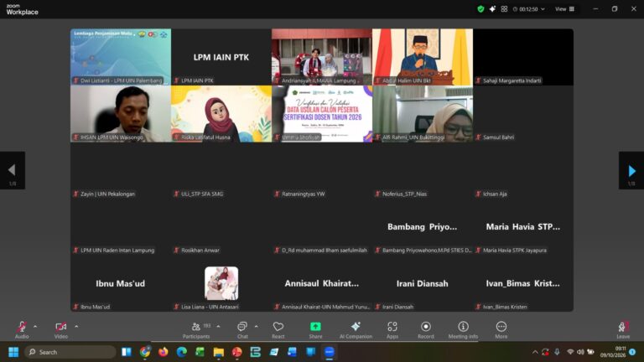Click the Noferius_STP_Nias name label
The width and height of the screenshot is (644, 362).
(x=404, y=194)
